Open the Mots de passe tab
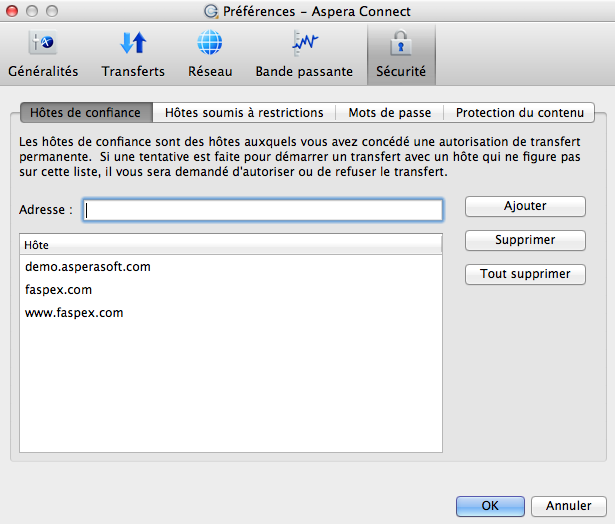This screenshot has height=524, width=615. [x=390, y=113]
